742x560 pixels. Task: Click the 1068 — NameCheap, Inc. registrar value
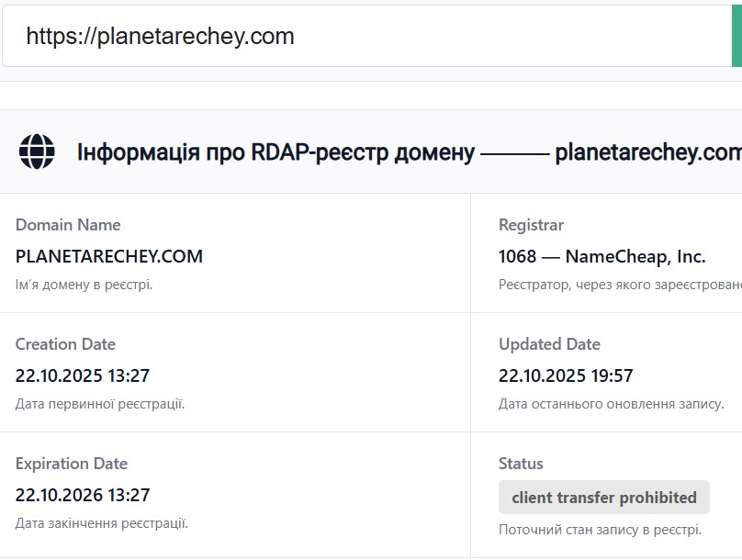click(x=601, y=256)
